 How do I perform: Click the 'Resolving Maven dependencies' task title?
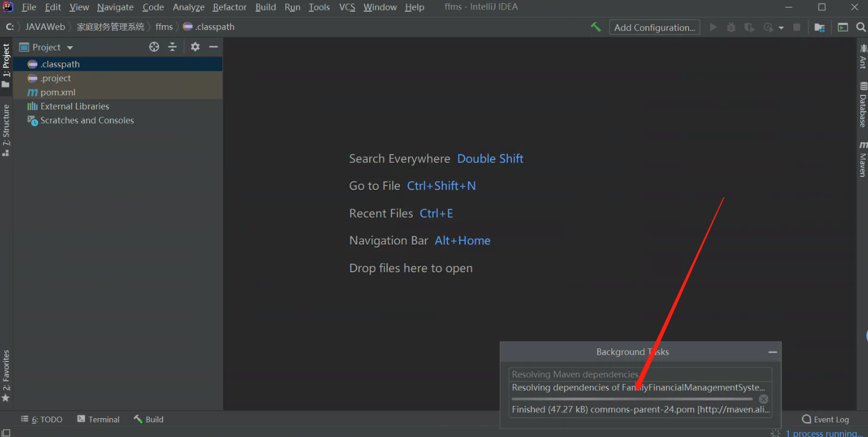pos(575,375)
